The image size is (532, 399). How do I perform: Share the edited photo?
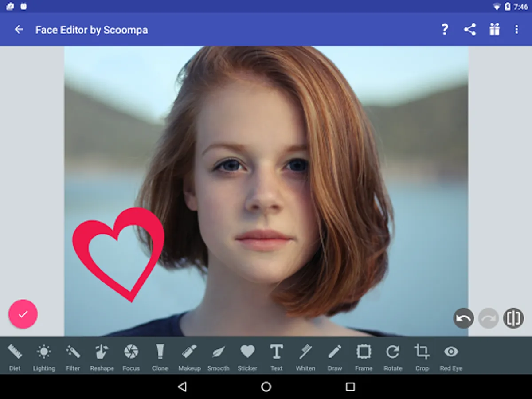coord(470,30)
